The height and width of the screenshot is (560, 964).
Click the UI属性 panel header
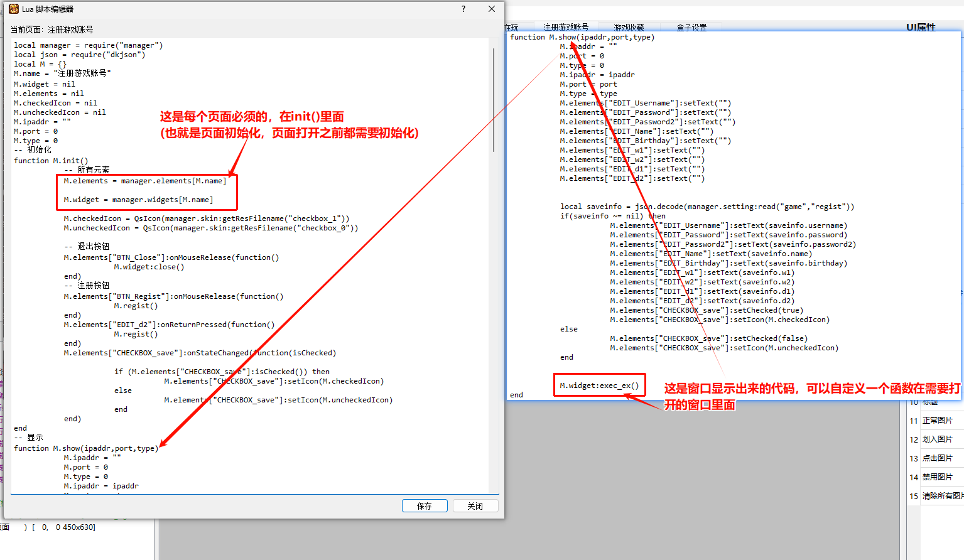pyautogui.click(x=921, y=27)
